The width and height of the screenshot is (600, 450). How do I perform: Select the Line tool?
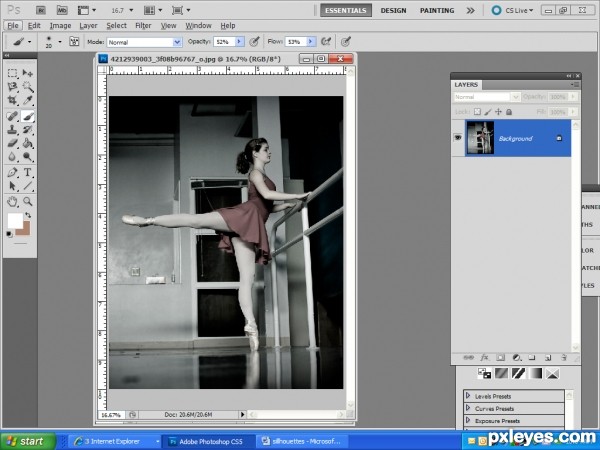pos(28,186)
